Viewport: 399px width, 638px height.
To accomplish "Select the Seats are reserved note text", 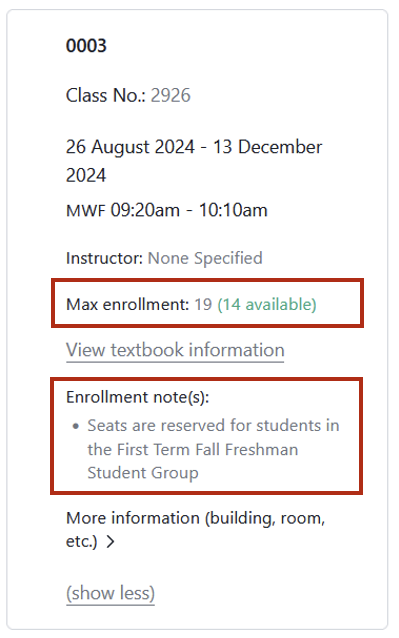I will click(x=213, y=449).
